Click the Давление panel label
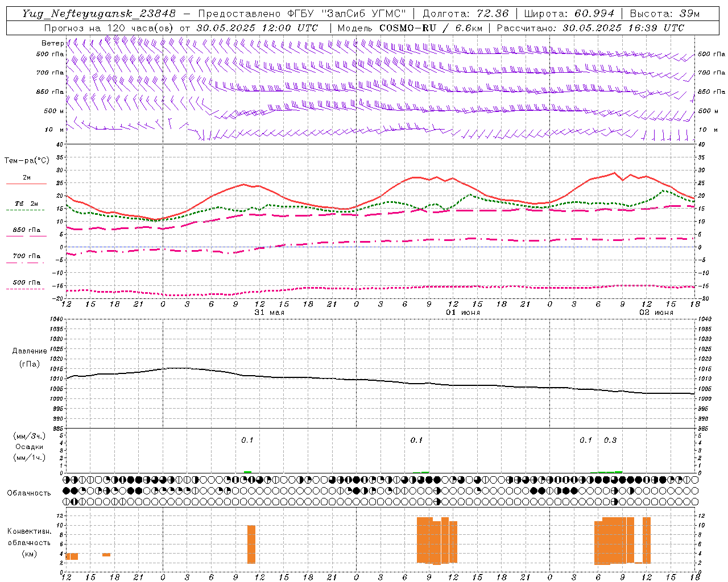 point(30,351)
